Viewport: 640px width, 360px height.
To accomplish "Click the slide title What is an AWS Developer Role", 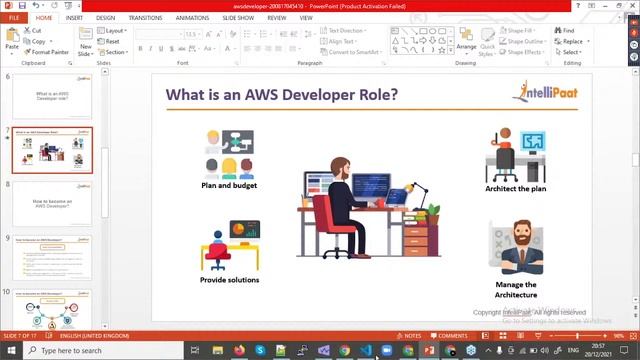I will click(282, 95).
